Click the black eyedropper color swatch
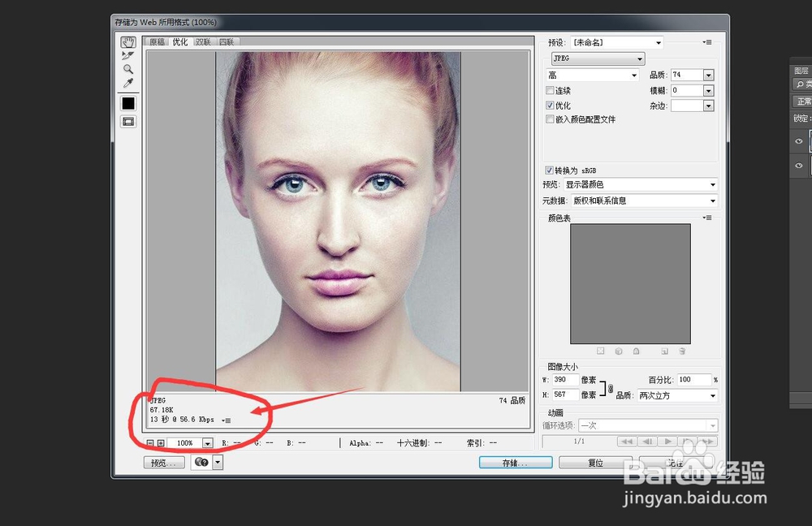This screenshot has height=526, width=812. (128, 104)
